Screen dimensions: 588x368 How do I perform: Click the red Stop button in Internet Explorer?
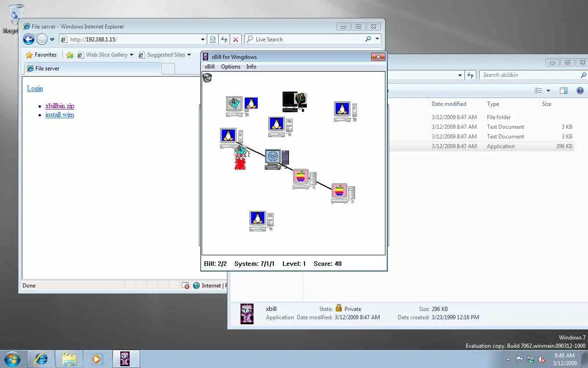[x=236, y=40]
